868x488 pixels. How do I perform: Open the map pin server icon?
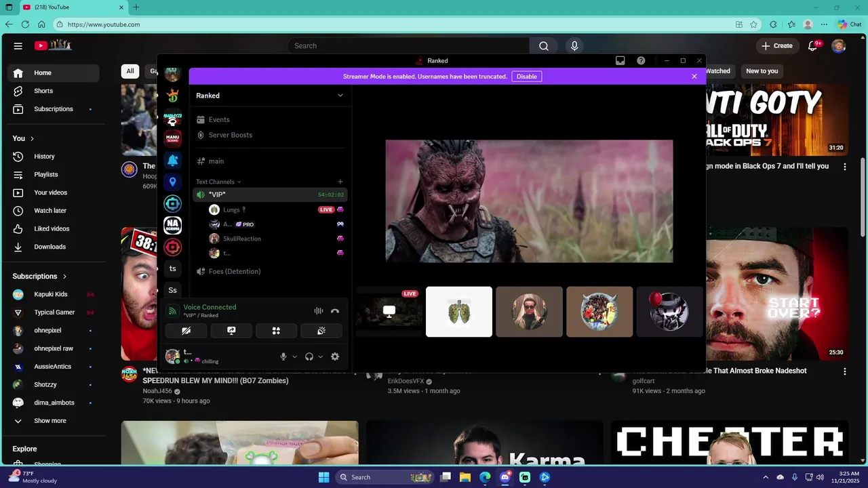tap(173, 182)
